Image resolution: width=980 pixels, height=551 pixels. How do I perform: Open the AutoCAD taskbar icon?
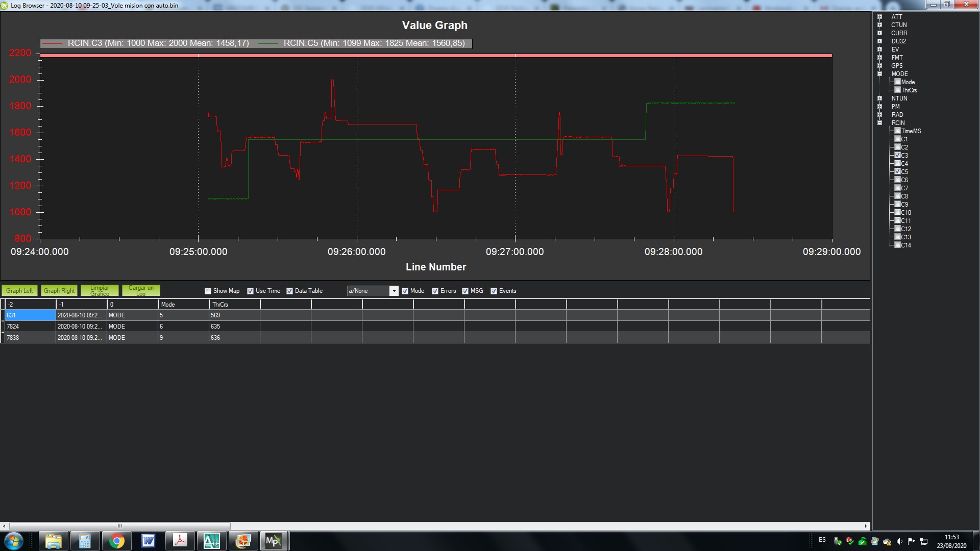(211, 541)
